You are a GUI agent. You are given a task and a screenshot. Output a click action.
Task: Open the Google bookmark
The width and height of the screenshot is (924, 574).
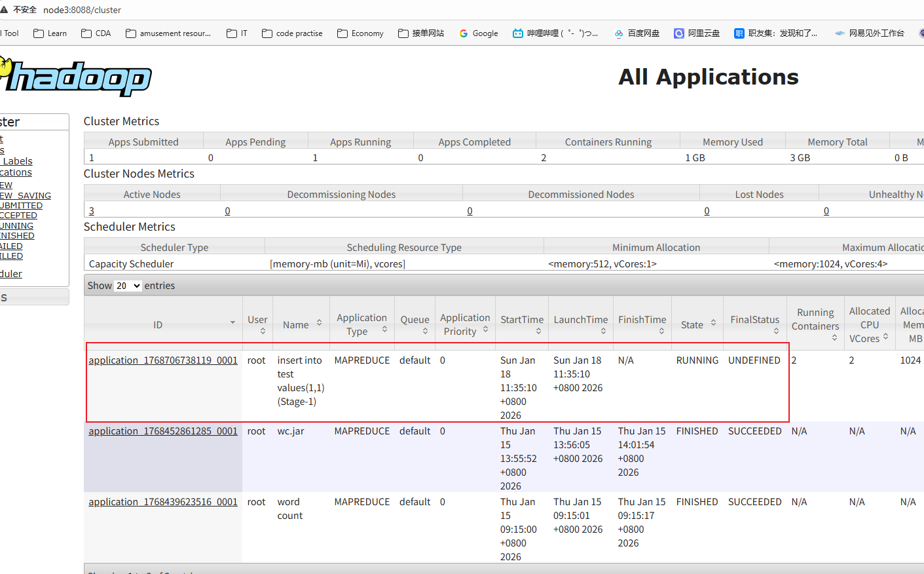(x=479, y=33)
